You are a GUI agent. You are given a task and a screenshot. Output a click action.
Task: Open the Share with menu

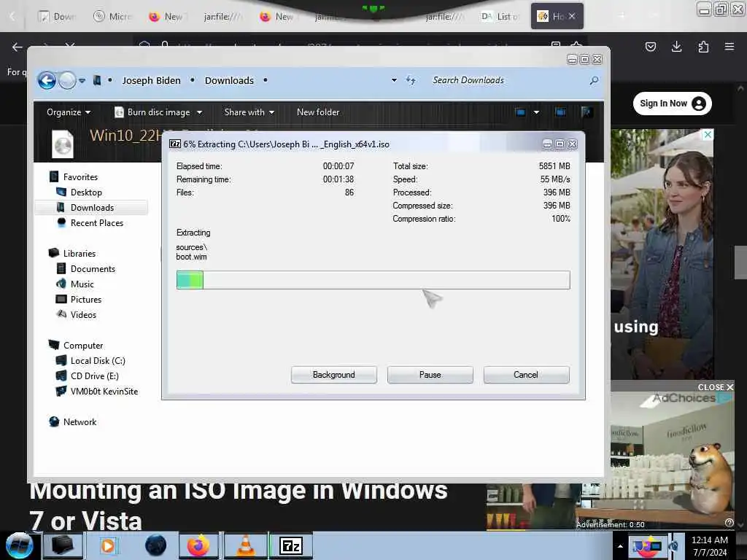[x=249, y=112]
